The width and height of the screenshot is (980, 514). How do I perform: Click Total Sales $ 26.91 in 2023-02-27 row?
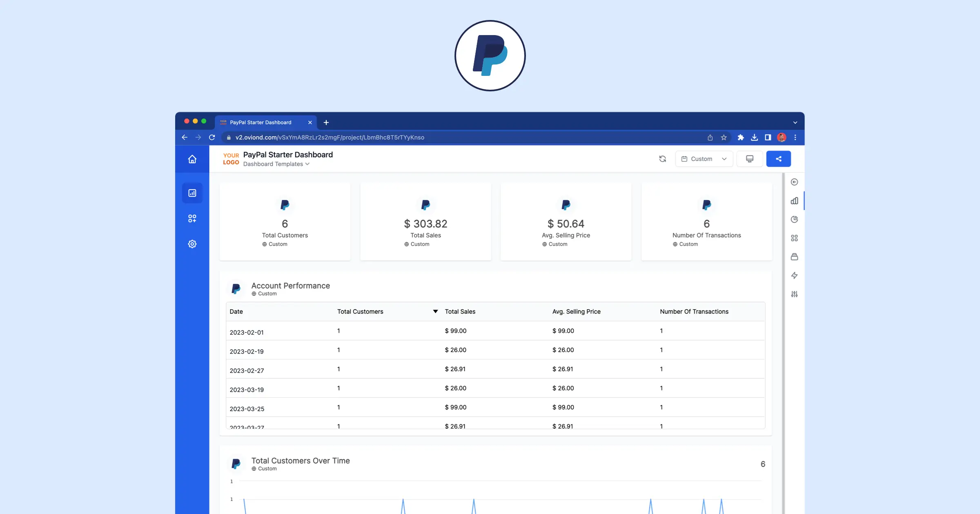[455, 369]
